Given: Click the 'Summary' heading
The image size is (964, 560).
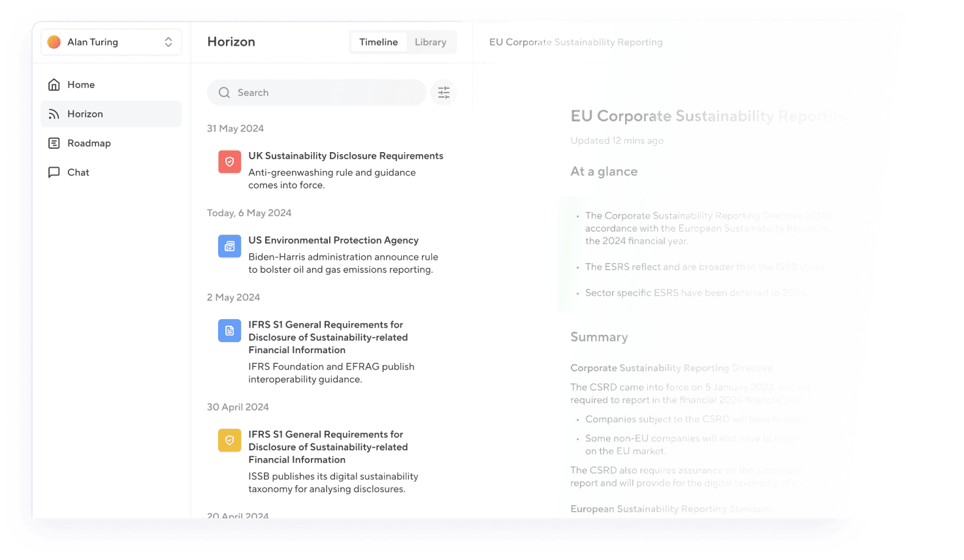Looking at the screenshot, I should 599,337.
